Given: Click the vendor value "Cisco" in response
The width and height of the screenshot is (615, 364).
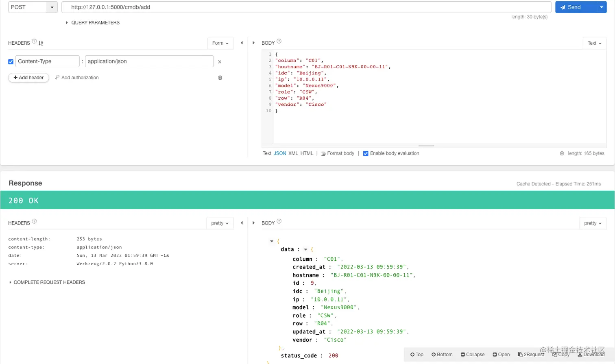Looking at the screenshot, I should tap(335, 340).
